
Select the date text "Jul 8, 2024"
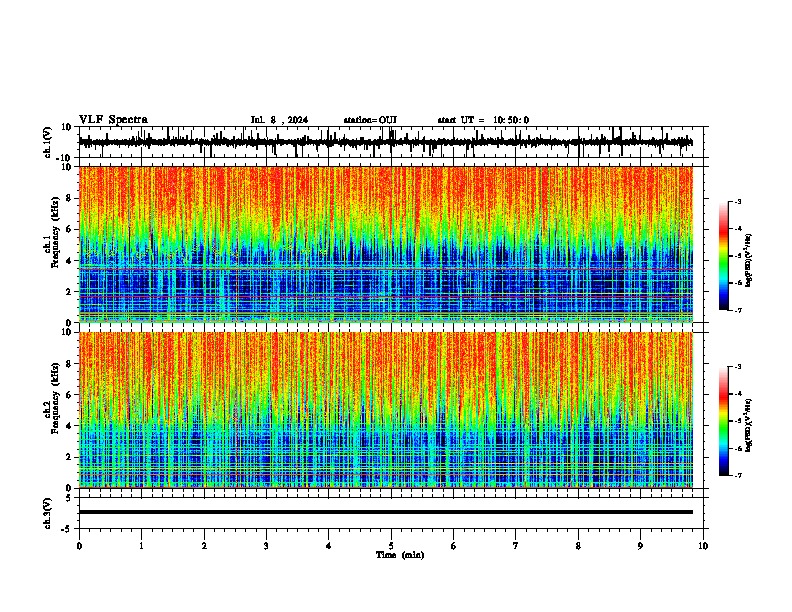279,120
